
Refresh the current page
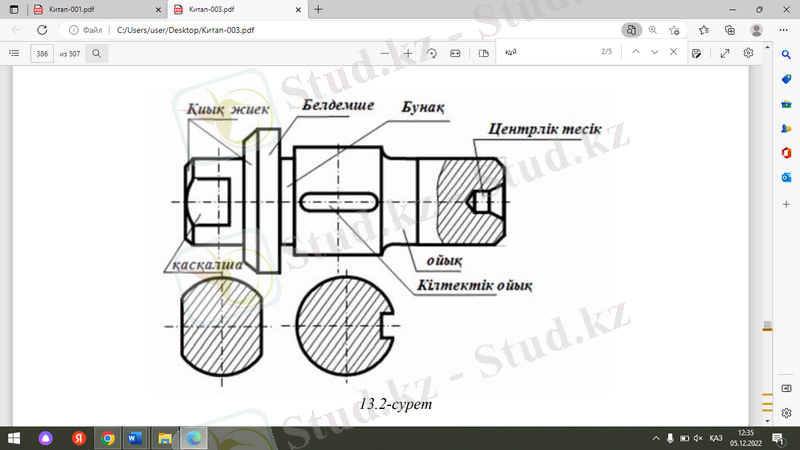42,30
